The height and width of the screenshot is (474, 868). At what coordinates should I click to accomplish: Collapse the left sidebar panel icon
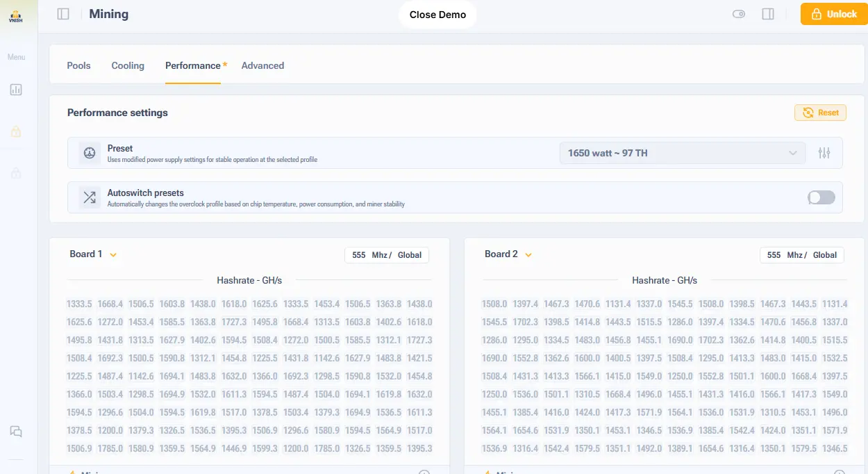(x=63, y=14)
